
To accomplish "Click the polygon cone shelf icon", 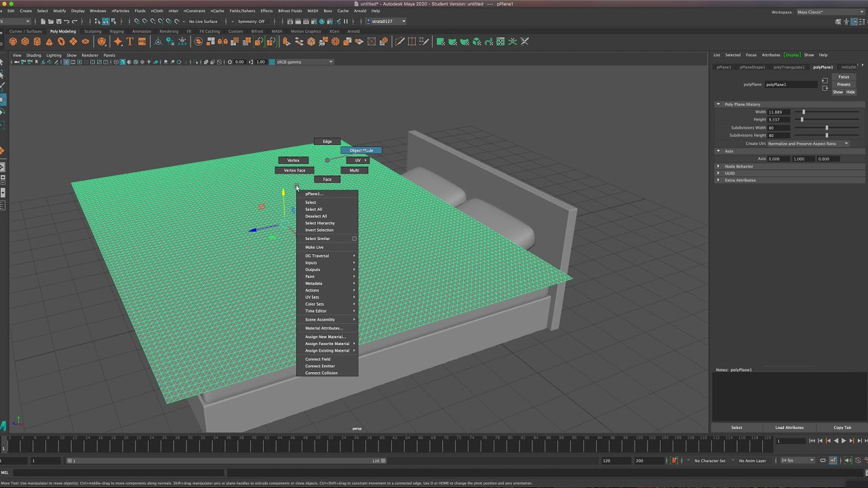I will pos(49,41).
